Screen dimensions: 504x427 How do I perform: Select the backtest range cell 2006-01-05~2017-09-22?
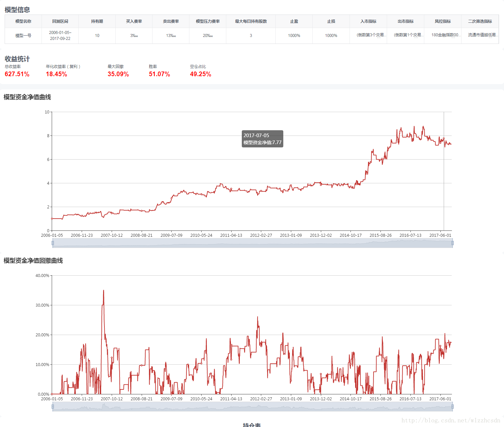pos(60,36)
